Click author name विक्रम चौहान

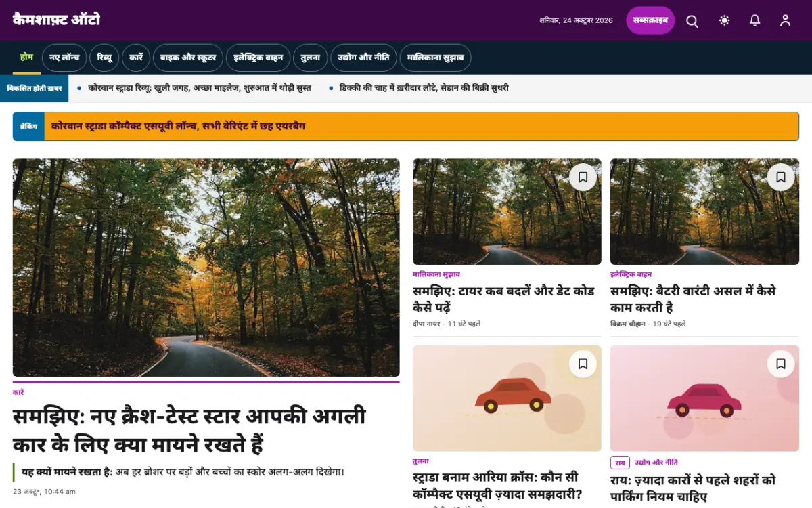click(628, 324)
